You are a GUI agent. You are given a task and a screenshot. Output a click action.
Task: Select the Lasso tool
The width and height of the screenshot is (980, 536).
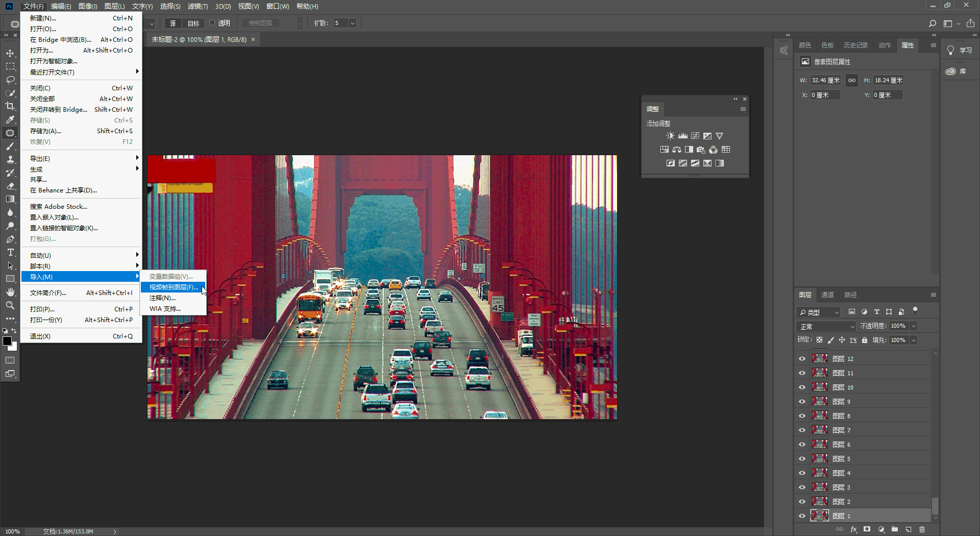10,80
